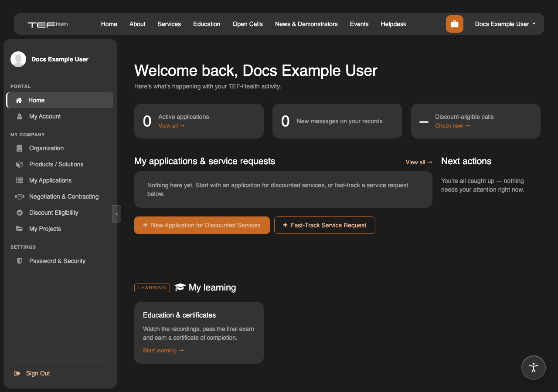Click the cube icon beside Products / Solutions
Image resolution: width=558 pixels, height=392 pixels.
pyautogui.click(x=19, y=164)
